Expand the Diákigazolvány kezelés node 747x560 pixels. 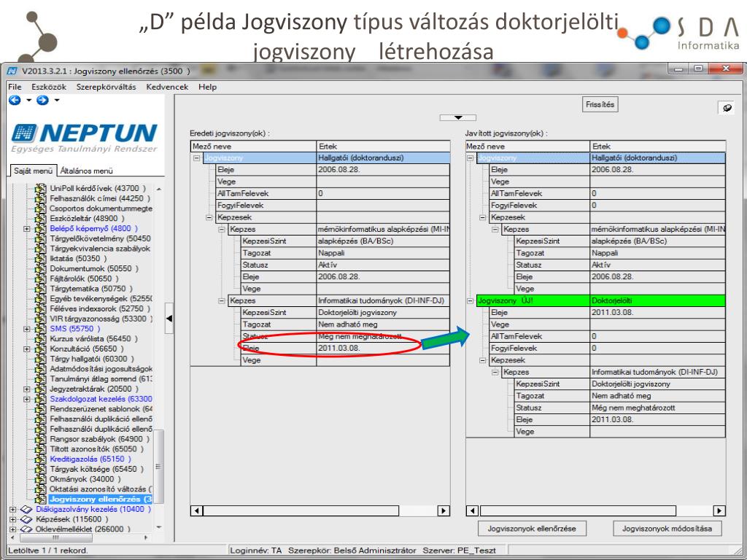point(13,510)
